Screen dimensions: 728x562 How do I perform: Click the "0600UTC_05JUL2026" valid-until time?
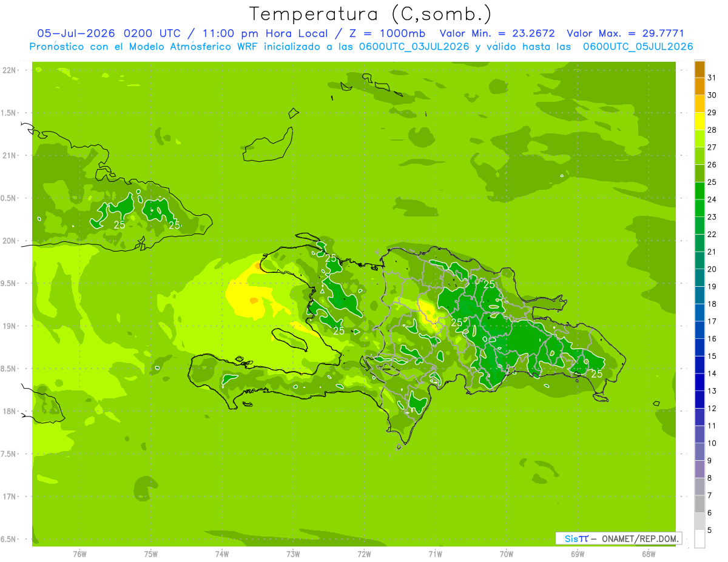click(638, 46)
